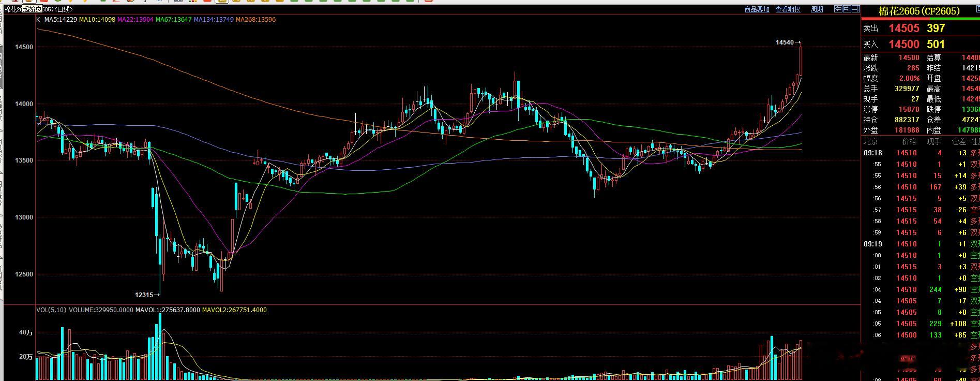The height and width of the screenshot is (381, 980).
Task: Select the MA5:14229 indicator label
Action: click(x=61, y=20)
